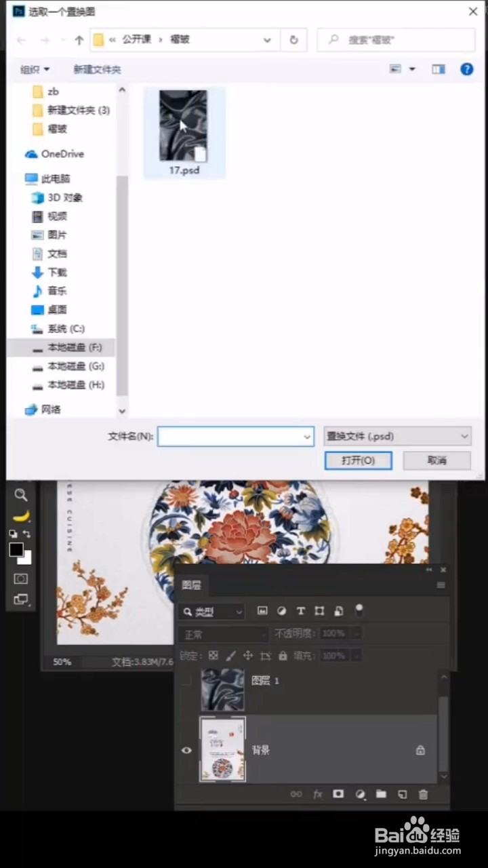
Task: Change screen mode icon in toolbar
Action: 21,599
